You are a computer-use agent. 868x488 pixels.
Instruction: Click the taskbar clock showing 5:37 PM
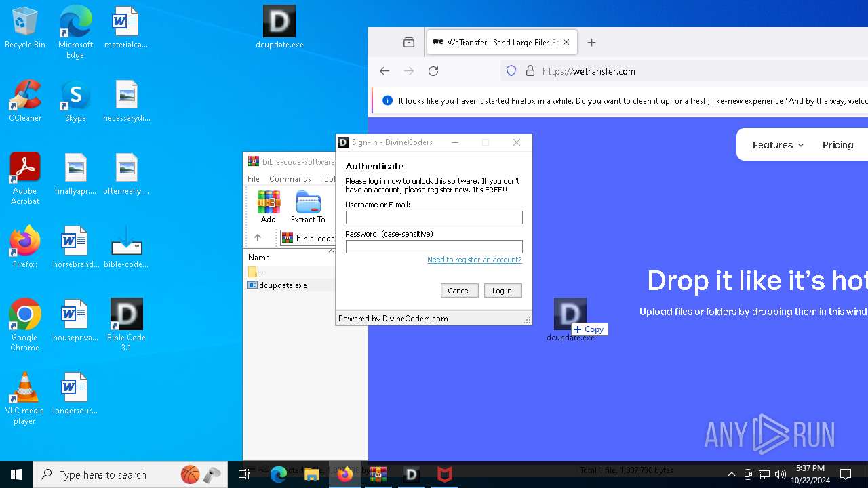pyautogui.click(x=810, y=474)
